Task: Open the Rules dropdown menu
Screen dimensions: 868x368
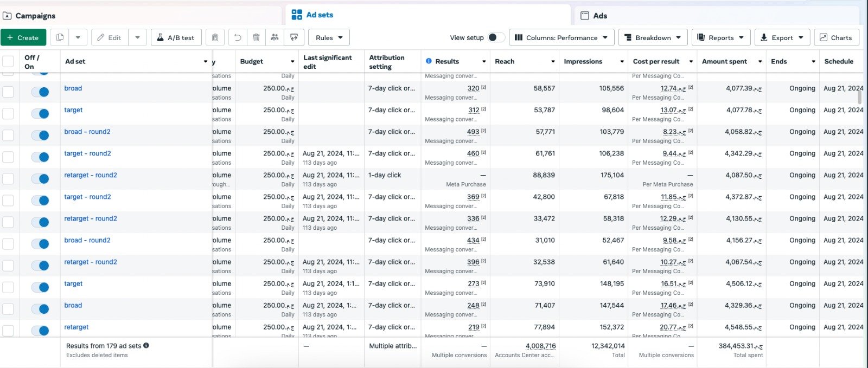Action: (329, 37)
